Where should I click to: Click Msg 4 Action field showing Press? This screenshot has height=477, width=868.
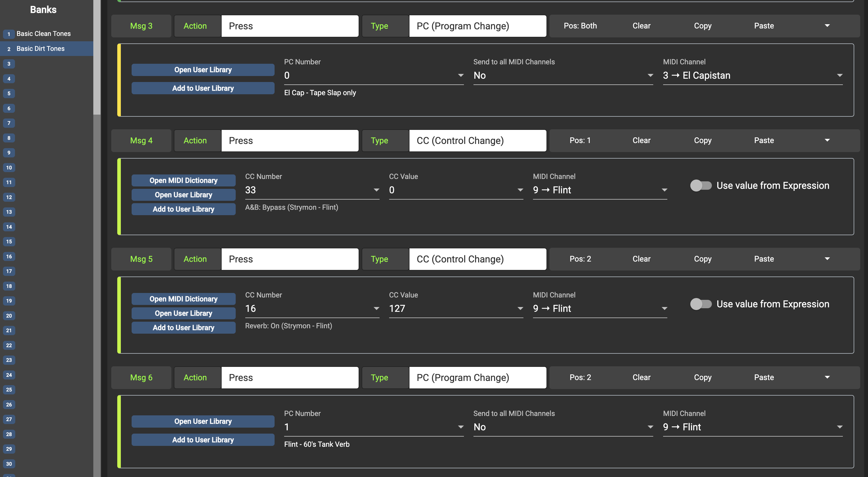pyautogui.click(x=290, y=141)
